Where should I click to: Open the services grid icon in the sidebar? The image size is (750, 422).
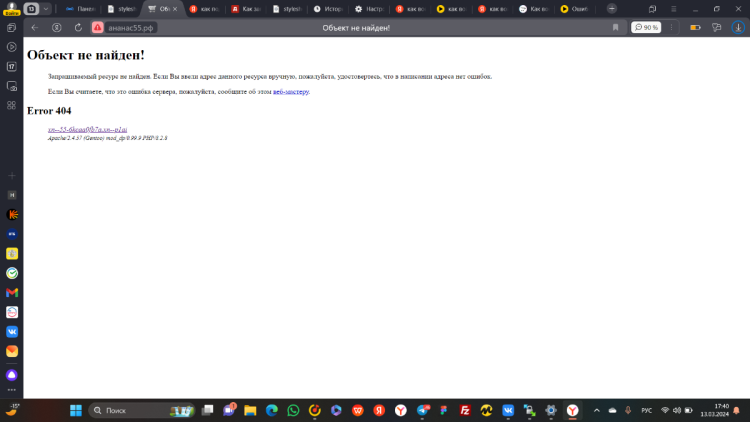(x=11, y=105)
